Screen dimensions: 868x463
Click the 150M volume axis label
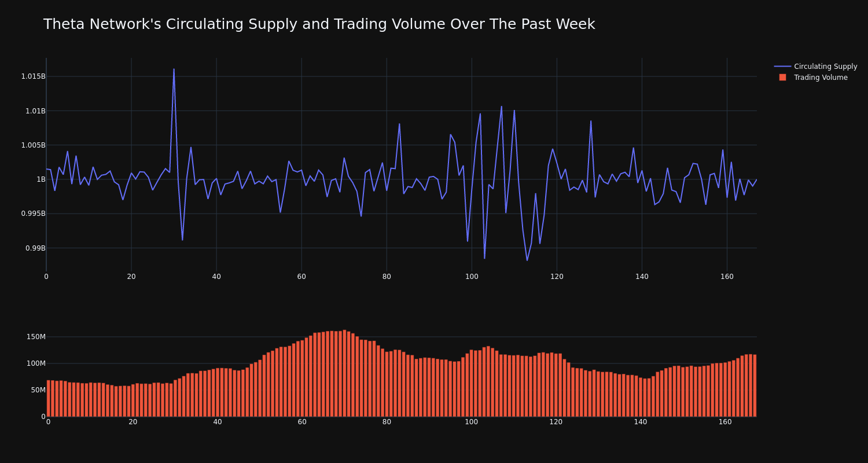pyautogui.click(x=36, y=337)
